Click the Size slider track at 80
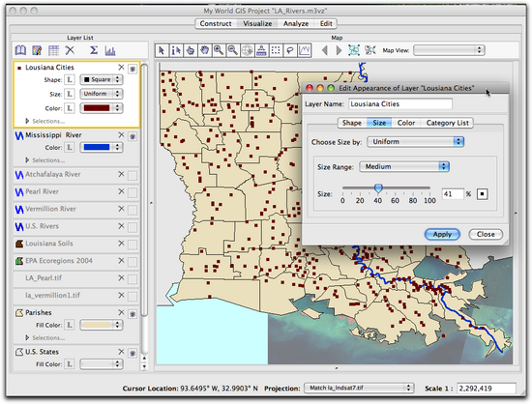Screen dimensions: 532x404 [x=413, y=188]
